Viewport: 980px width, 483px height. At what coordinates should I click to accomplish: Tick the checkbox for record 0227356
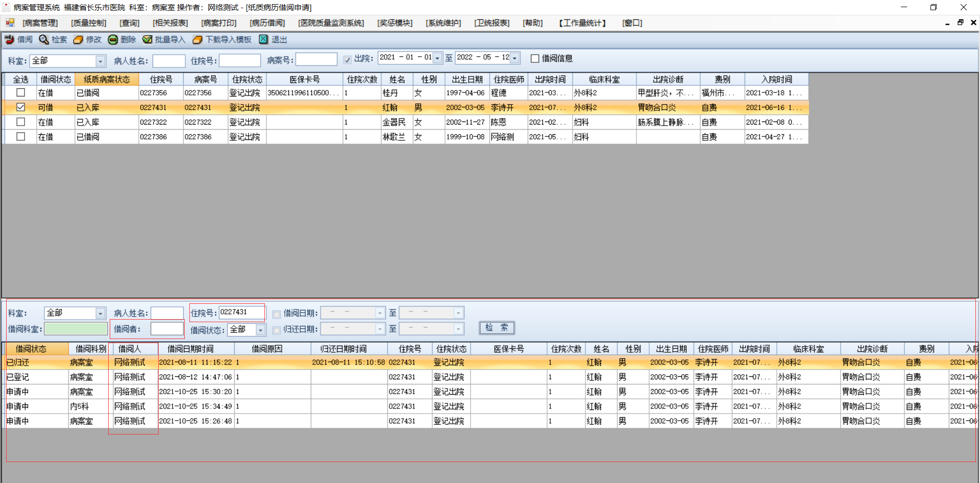tap(20, 92)
